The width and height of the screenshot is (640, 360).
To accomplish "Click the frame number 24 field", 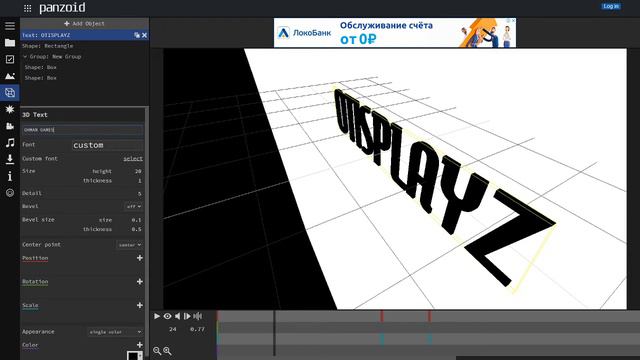I will (173, 329).
